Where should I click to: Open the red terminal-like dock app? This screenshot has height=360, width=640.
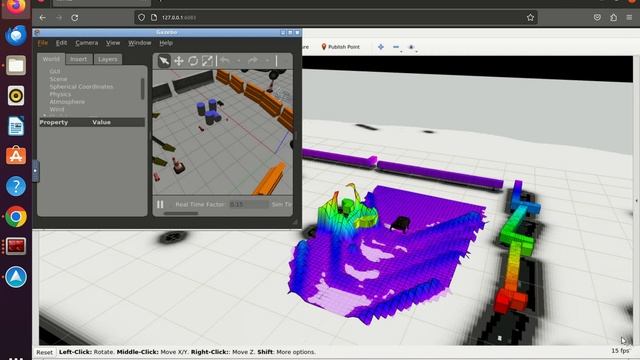16,247
